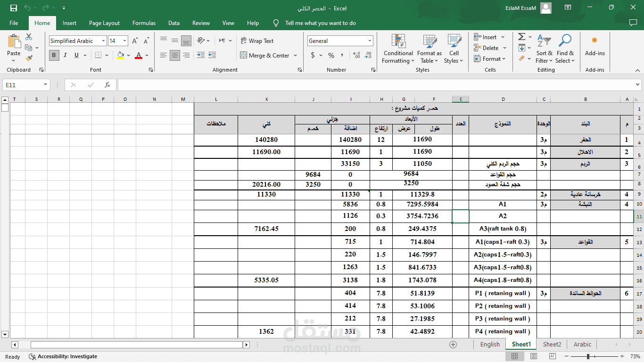Click the new sheet plus icon
644x362 pixels.
pos(453,345)
